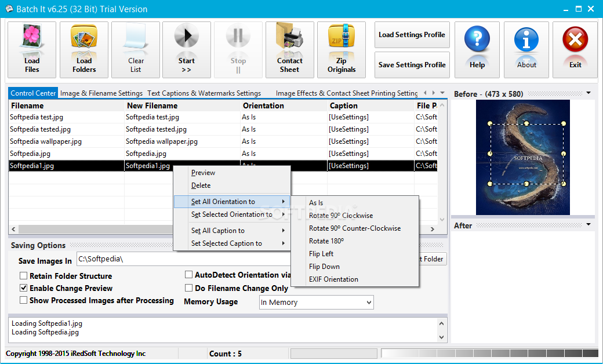
Task: Switch to Image & Filename Settings tab
Action: pyautogui.click(x=101, y=93)
